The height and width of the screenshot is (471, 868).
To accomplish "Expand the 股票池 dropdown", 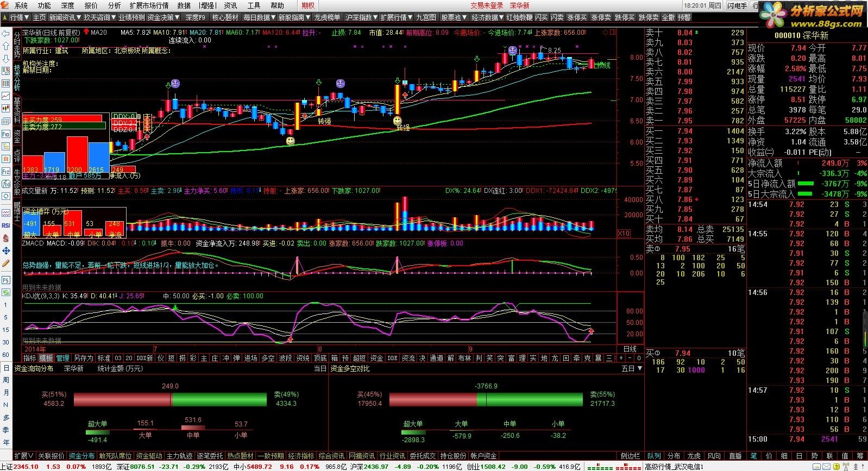I will point(454,17).
